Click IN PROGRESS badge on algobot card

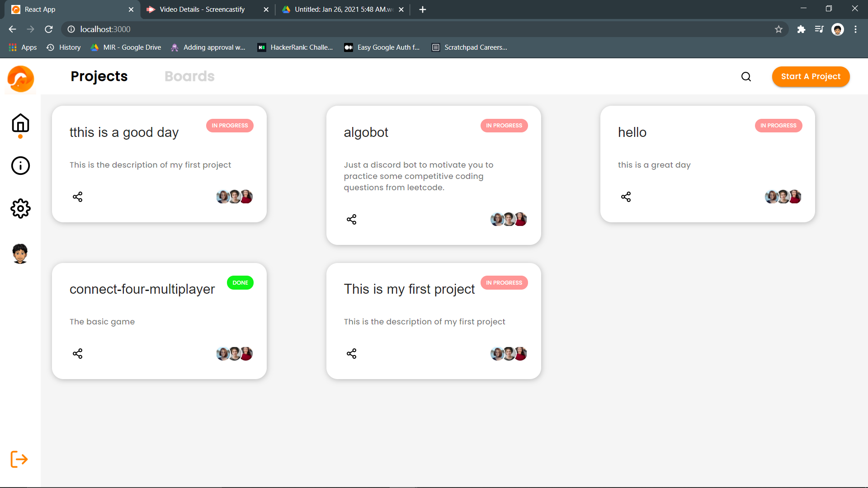(x=504, y=126)
